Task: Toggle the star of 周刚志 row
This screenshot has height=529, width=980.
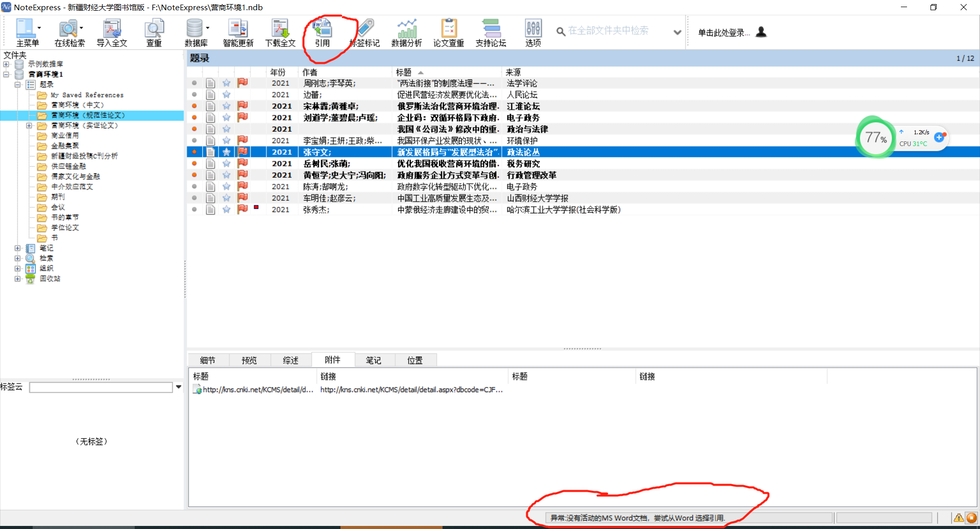Action: tap(227, 83)
